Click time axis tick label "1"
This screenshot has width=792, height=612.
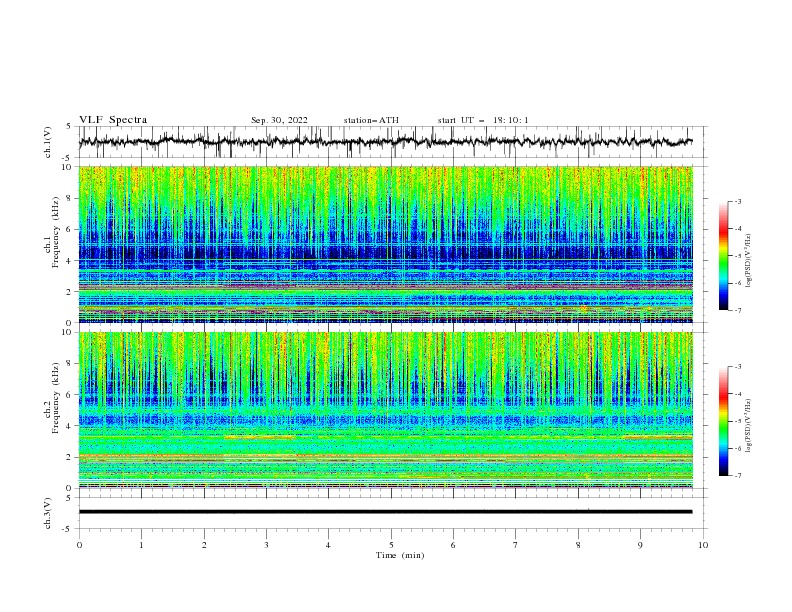(x=141, y=545)
